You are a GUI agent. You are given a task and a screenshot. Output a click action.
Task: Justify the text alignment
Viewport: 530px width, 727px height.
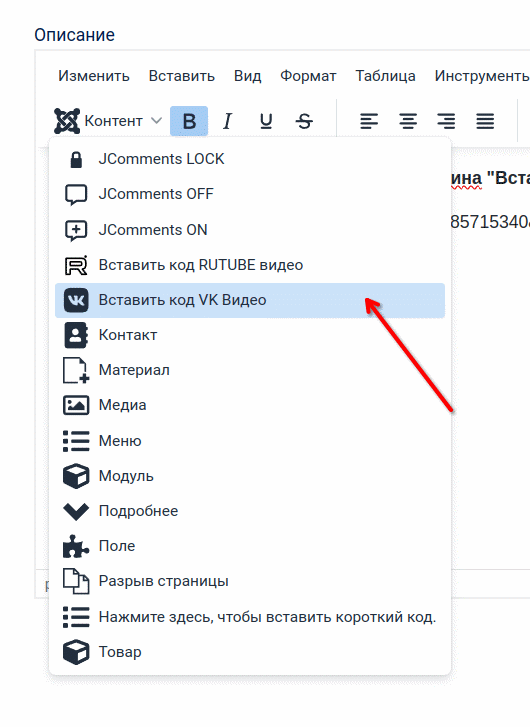click(x=485, y=121)
